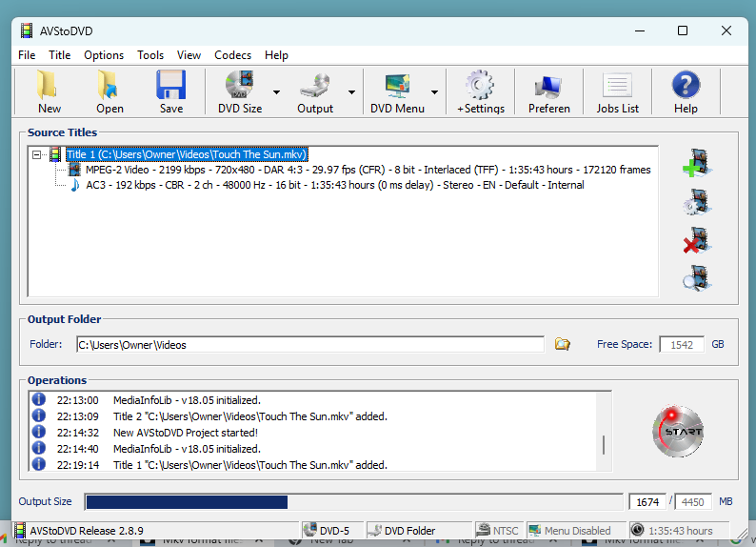Open the Options menu

pyautogui.click(x=104, y=55)
